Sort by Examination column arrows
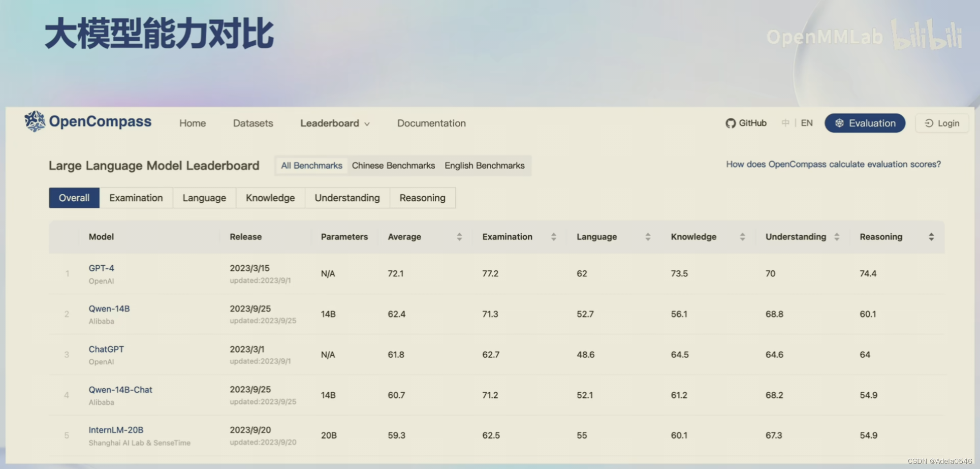 pyautogui.click(x=554, y=237)
